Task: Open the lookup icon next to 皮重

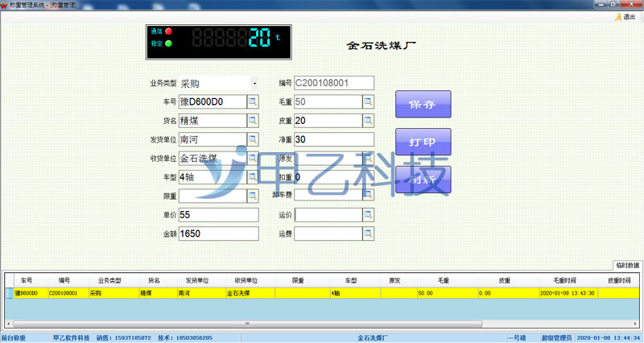Action: [368, 121]
